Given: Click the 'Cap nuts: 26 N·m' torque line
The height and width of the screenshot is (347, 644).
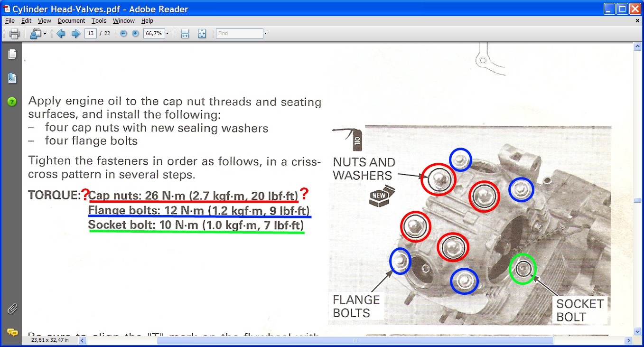Looking at the screenshot, I should click(193, 195).
